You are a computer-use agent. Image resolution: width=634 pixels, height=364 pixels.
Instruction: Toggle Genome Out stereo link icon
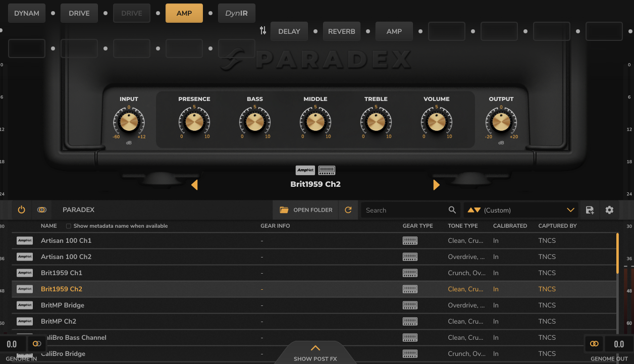594,344
